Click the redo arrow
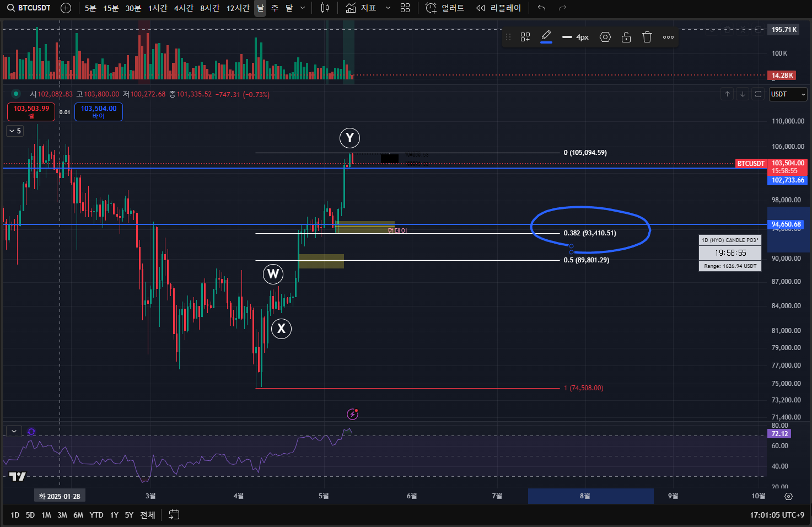This screenshot has width=812, height=527. tap(562, 8)
